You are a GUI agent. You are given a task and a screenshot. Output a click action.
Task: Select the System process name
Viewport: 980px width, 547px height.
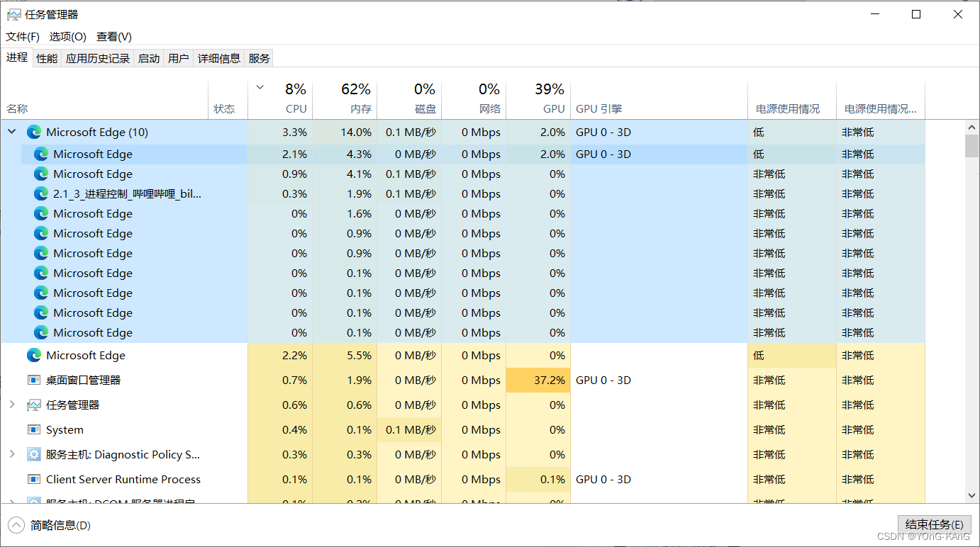pyautogui.click(x=65, y=429)
